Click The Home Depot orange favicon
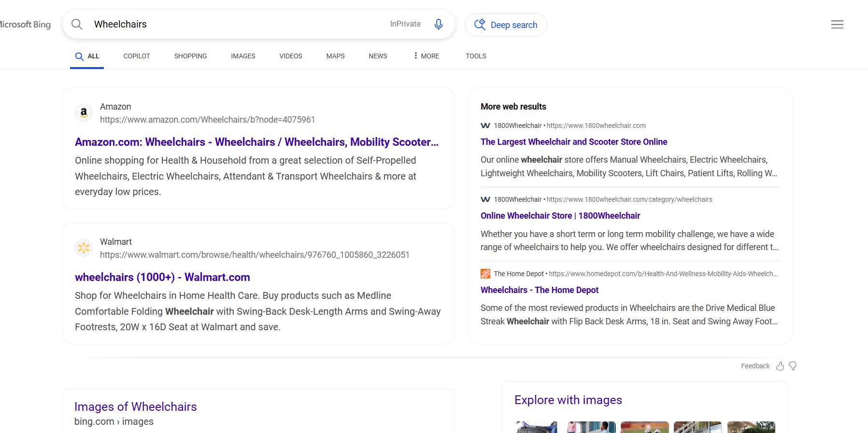This screenshot has width=868, height=433. point(485,274)
